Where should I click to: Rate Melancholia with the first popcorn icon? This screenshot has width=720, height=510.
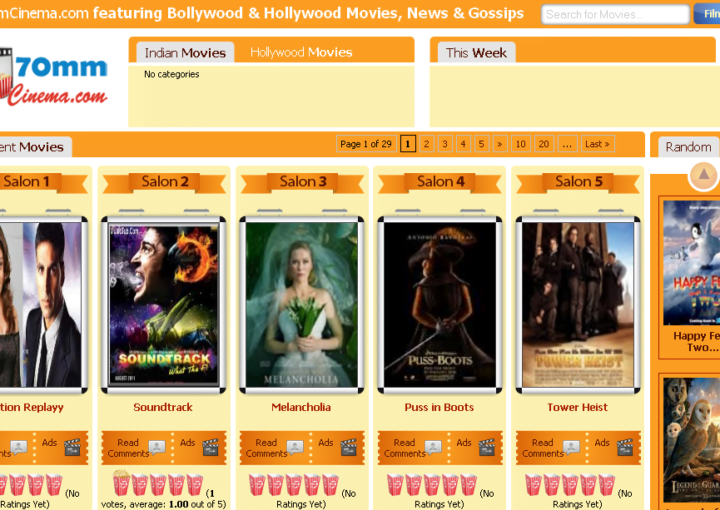coord(257,485)
